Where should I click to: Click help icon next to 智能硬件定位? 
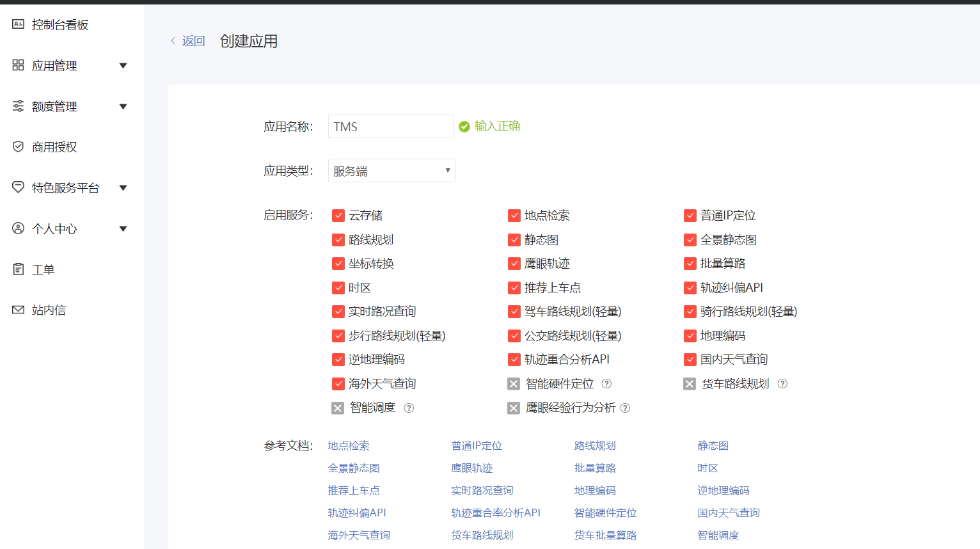[x=607, y=384]
